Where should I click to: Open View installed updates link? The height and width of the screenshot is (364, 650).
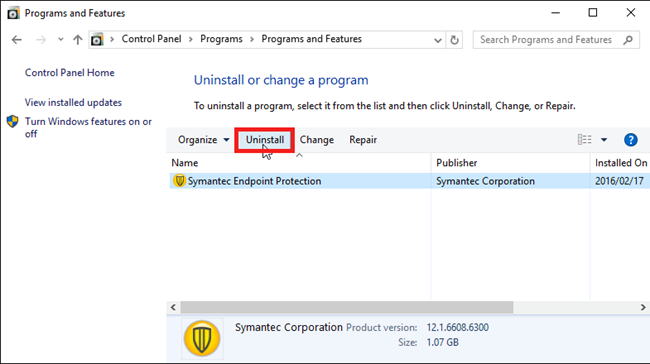pos(73,102)
